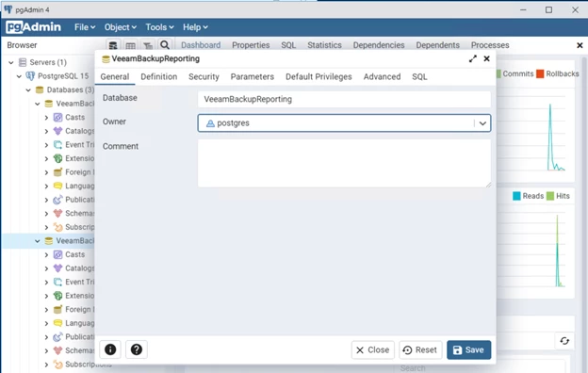Open the Properties tab in main panel
This screenshot has width=588, height=373.
(251, 45)
